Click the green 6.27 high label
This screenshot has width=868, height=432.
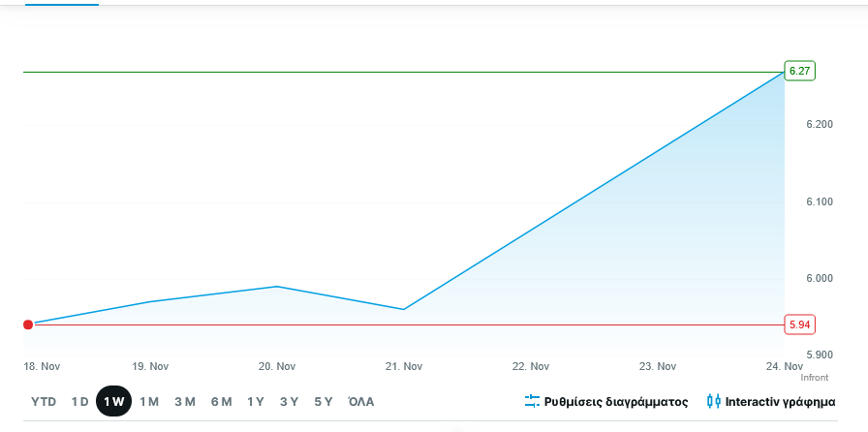799,71
